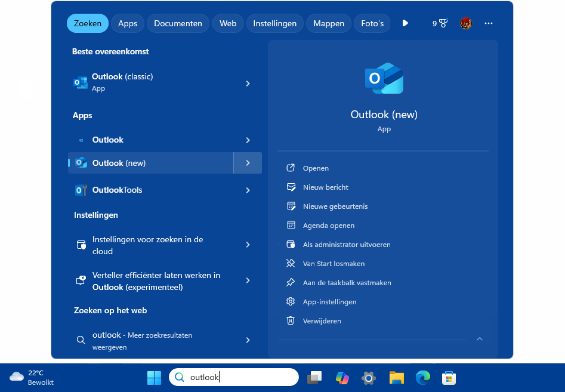The width and height of the screenshot is (565, 392).
Task: Switch to the Documenten filter tab
Action: coord(178,23)
